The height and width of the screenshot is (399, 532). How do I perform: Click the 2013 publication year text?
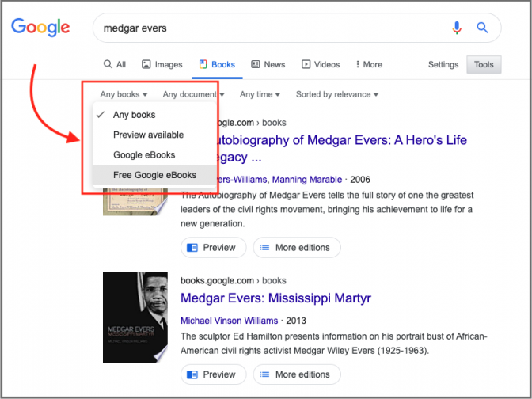pyautogui.click(x=296, y=321)
